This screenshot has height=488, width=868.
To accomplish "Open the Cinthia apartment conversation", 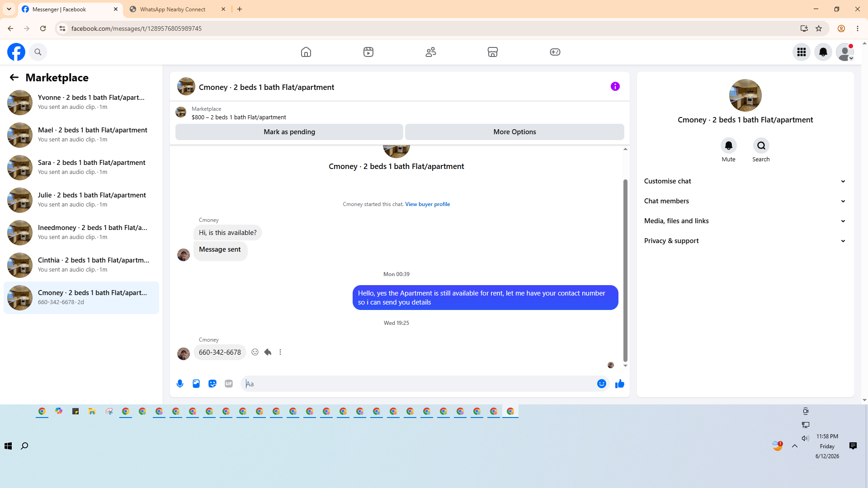I will coord(81,265).
